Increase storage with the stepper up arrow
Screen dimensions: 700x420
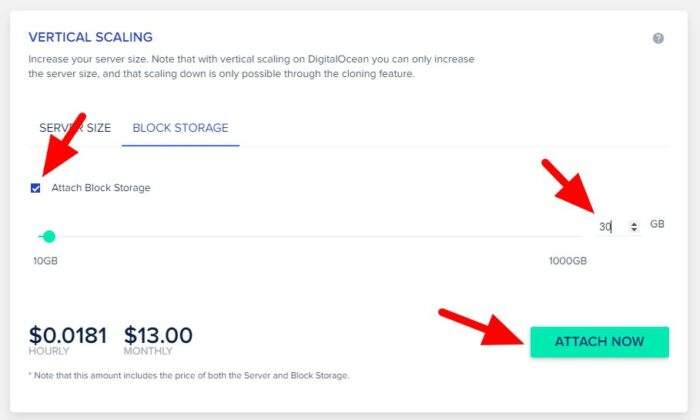point(634,223)
